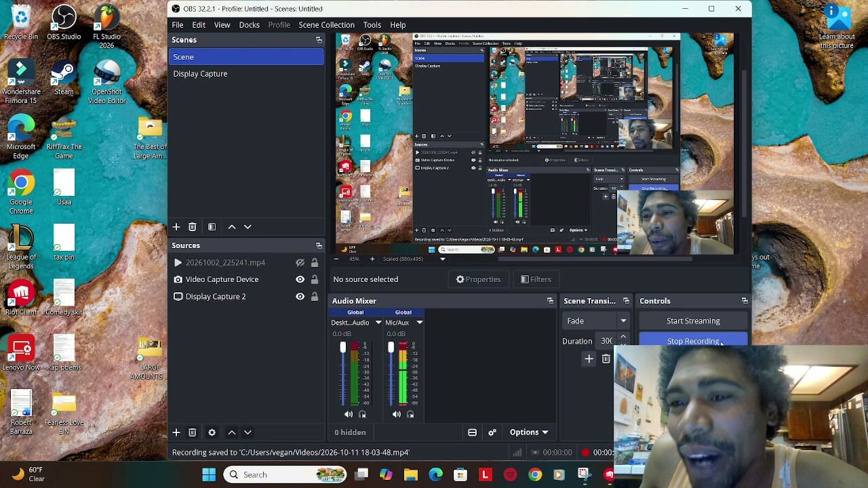Toggle monitoring headphones for Mic/Aux
868x488 pixels.
click(410, 414)
